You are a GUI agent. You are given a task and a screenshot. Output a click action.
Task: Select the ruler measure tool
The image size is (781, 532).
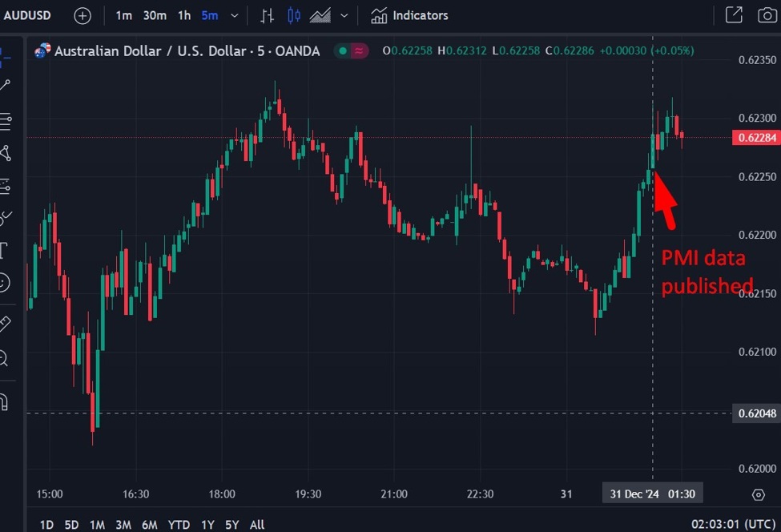pyautogui.click(x=5, y=323)
